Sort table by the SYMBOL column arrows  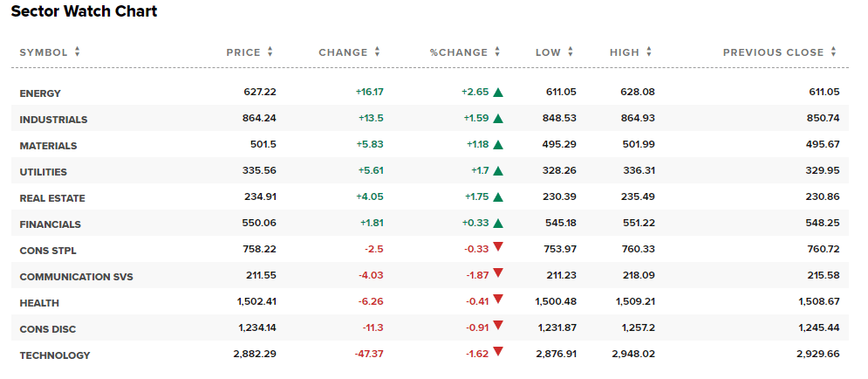77,52
